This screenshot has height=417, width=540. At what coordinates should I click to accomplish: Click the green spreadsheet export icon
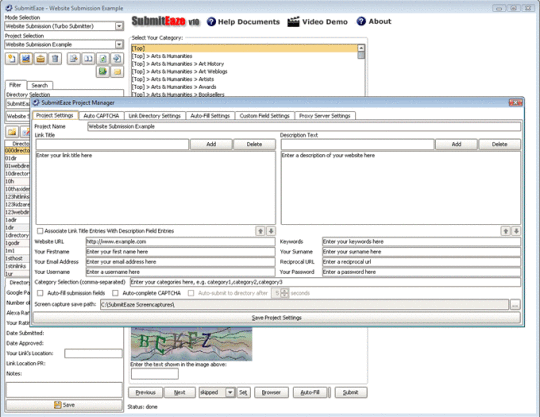[103, 72]
